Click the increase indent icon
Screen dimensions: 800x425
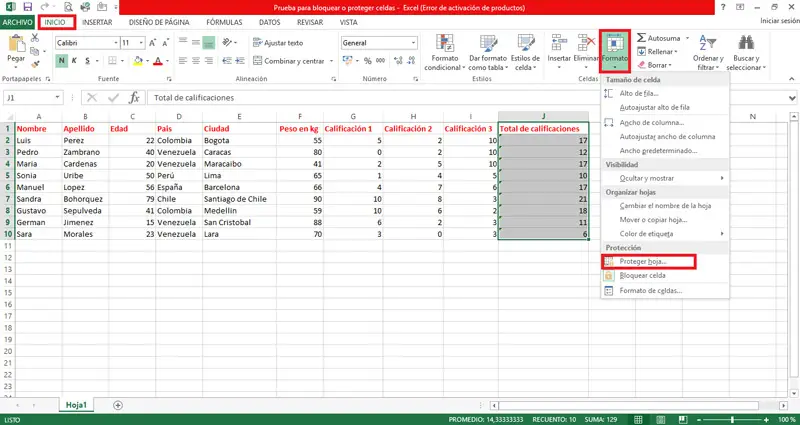pos(240,61)
